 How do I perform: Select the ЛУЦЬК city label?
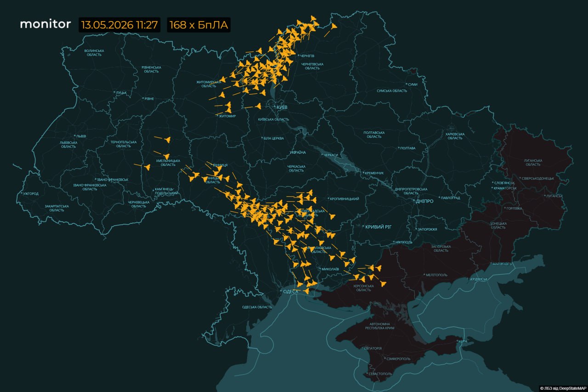121,92
